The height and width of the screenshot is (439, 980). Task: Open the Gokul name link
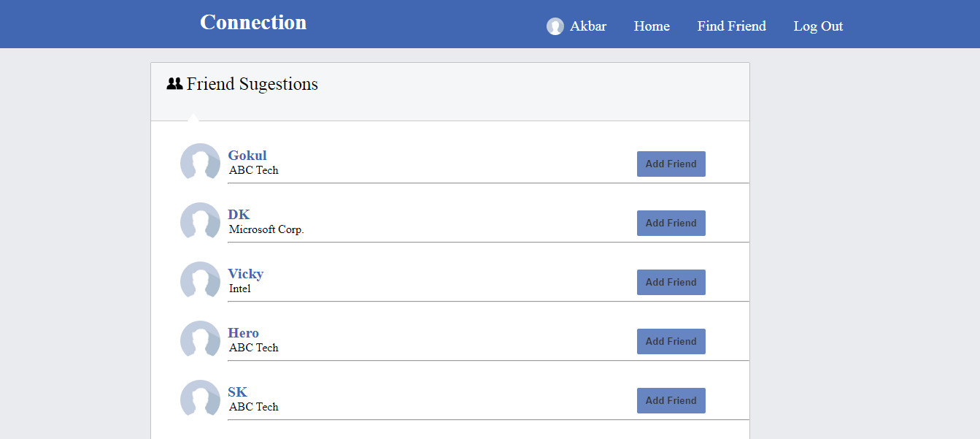pyautogui.click(x=247, y=156)
